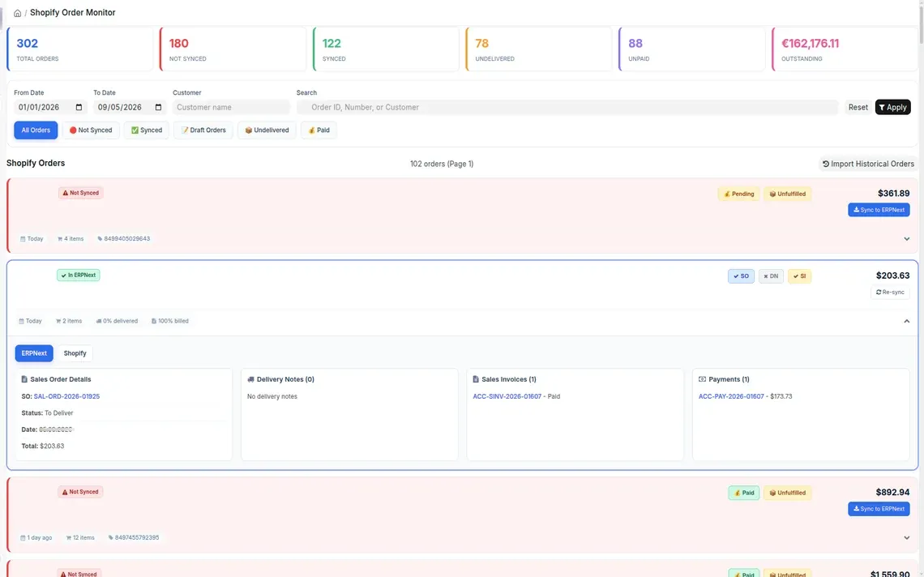Screen dimensions: 924x577
Task: Click Import Historical Orders button
Action: [x=868, y=164]
